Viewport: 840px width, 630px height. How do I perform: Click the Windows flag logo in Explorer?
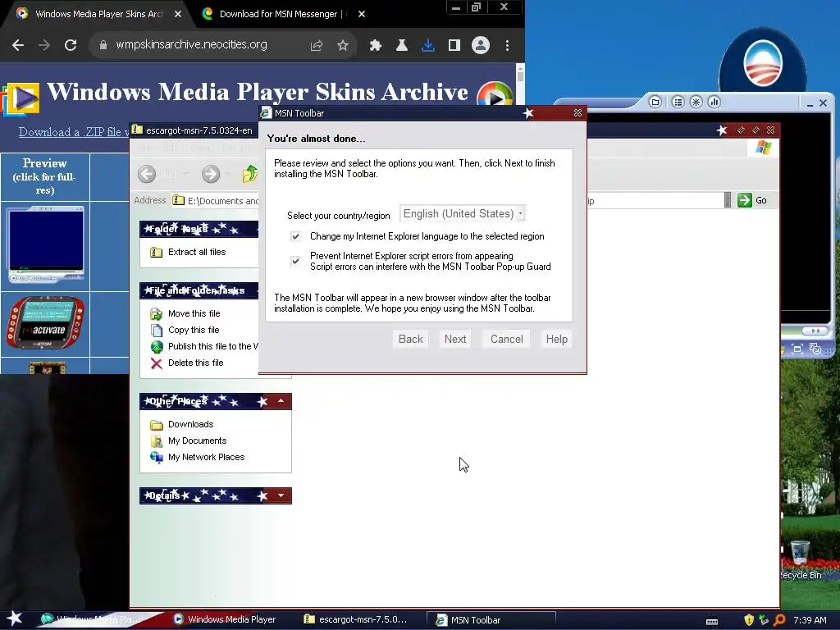tap(764, 148)
